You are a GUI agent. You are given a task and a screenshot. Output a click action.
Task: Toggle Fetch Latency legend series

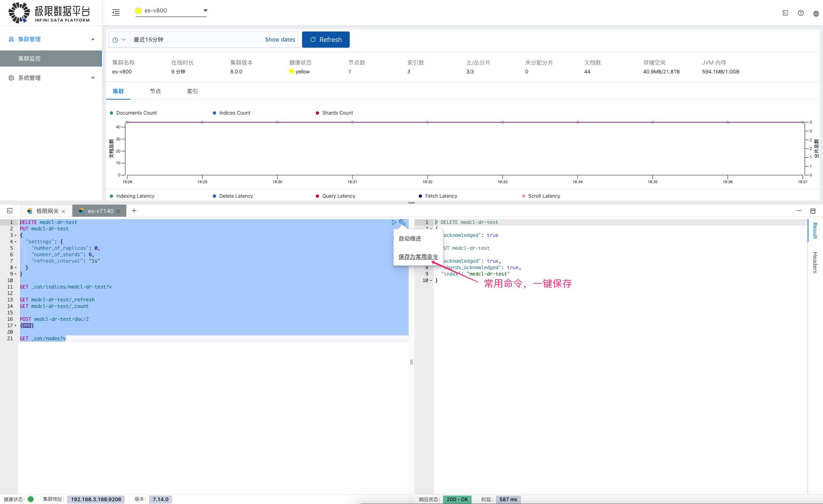pos(438,196)
